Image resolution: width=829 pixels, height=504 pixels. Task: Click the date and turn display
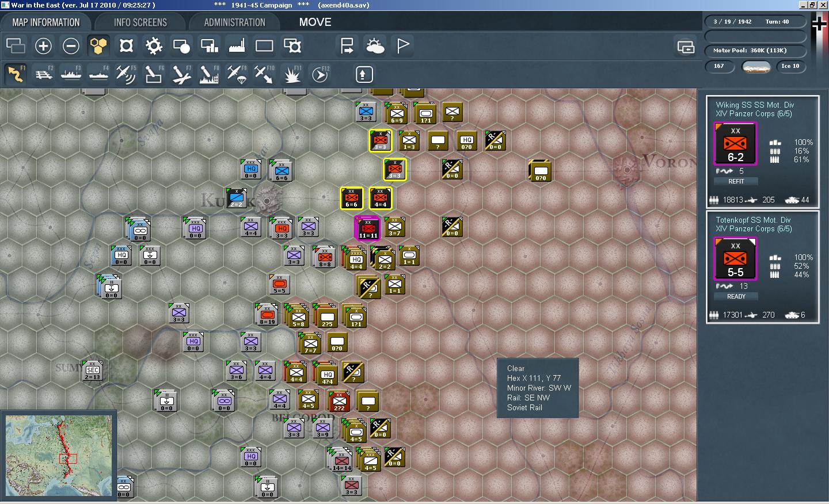755,22
